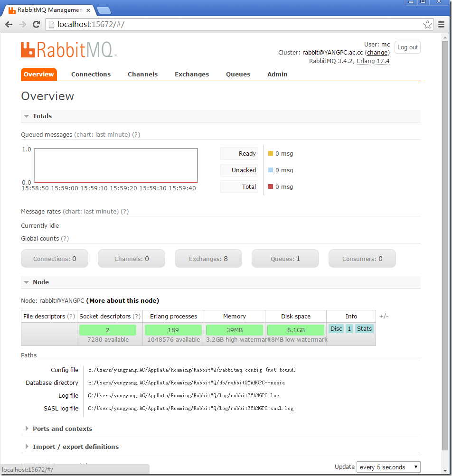Click the Unacked legend label

tap(239, 170)
